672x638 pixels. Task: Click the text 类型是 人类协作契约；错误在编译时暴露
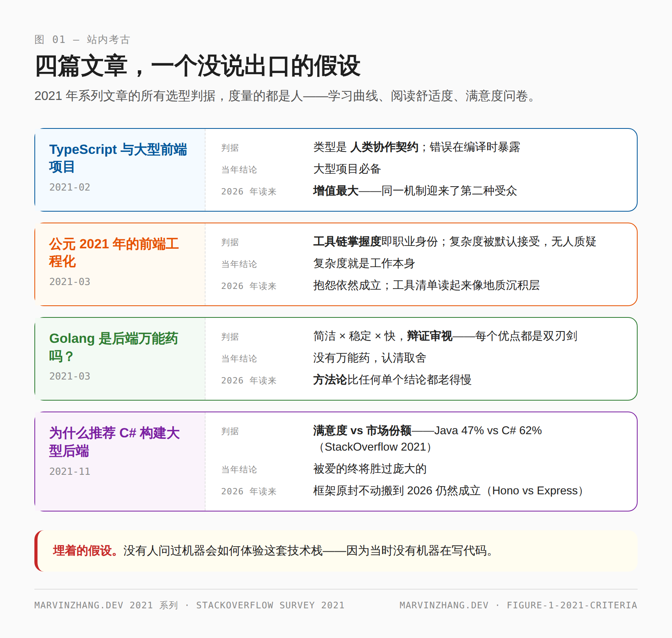click(x=416, y=147)
